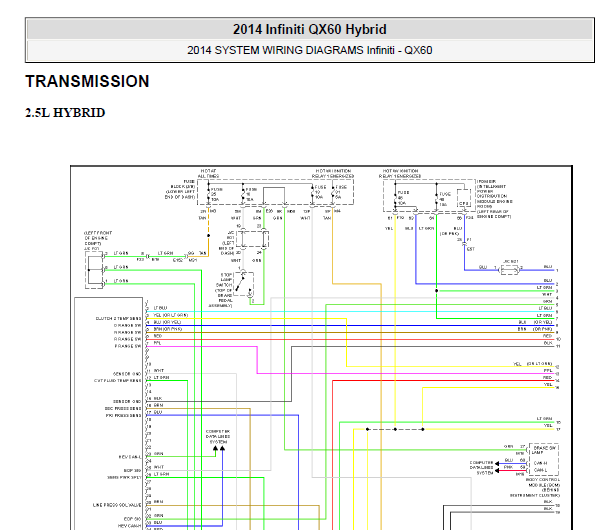The image size is (605, 530).
Task: Click the 'LINE PRESS SOL VALVE' label
Action: 117,505
